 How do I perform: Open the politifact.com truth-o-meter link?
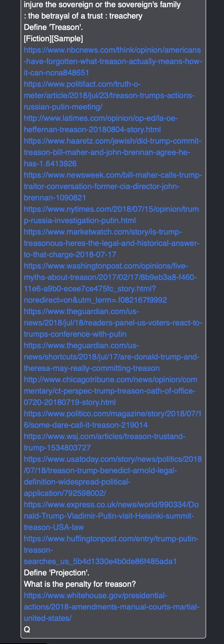pyautogui.click(x=109, y=95)
